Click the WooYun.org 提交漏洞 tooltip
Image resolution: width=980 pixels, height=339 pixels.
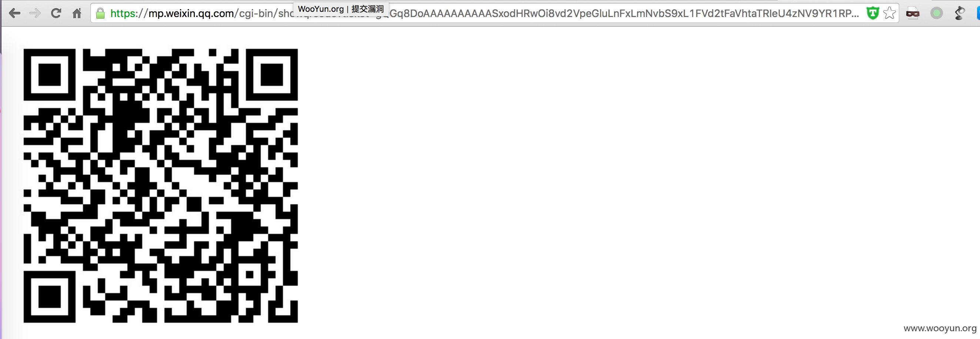pos(341,9)
